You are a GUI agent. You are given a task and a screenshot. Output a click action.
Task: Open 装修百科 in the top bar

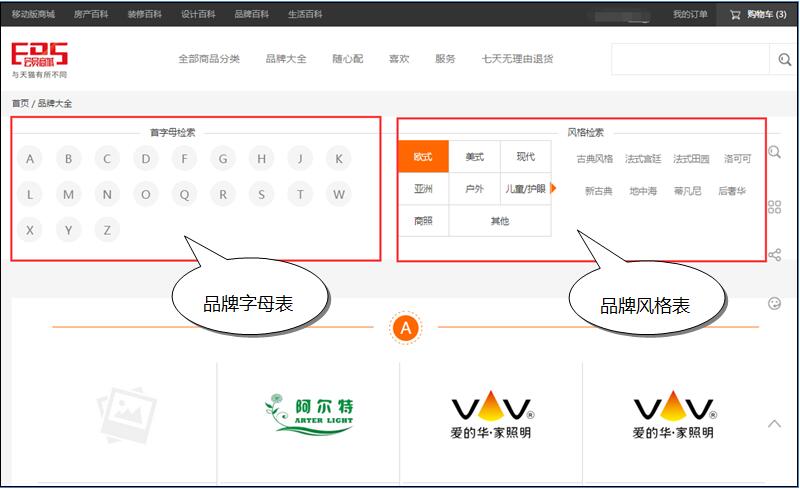(x=144, y=14)
